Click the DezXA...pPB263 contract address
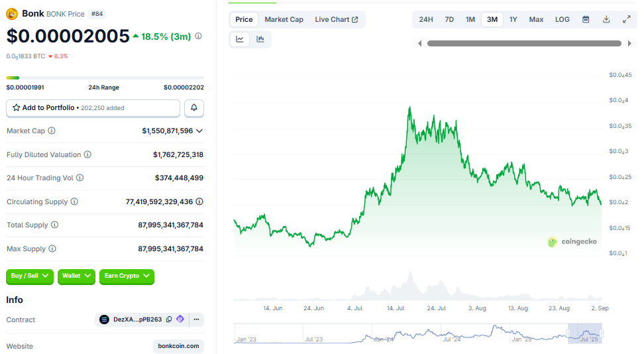 click(138, 320)
